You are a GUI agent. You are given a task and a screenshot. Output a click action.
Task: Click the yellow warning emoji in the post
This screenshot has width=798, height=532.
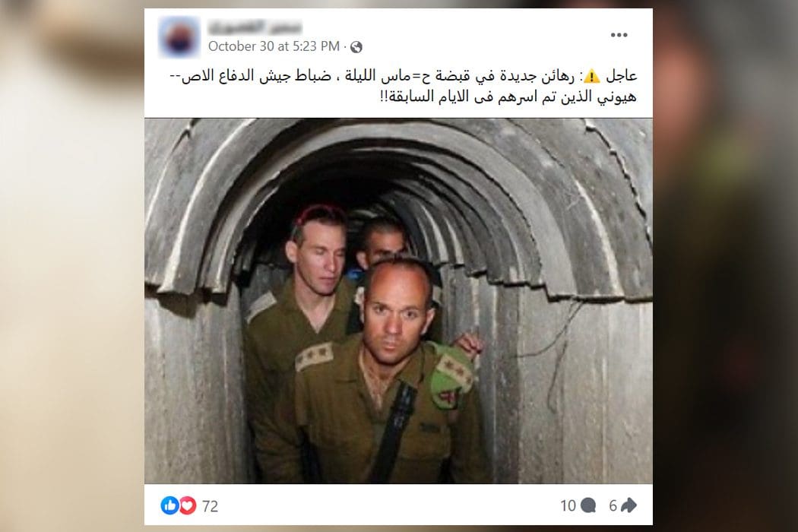[x=591, y=76]
